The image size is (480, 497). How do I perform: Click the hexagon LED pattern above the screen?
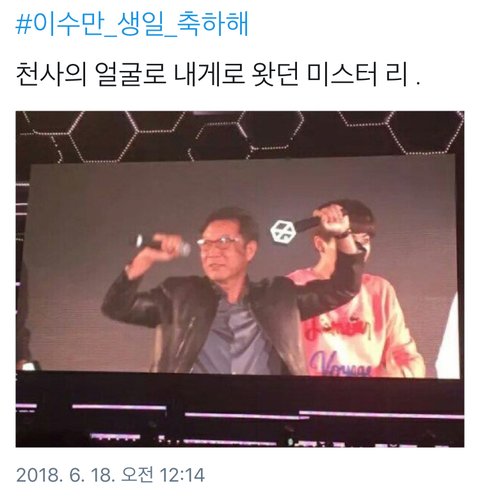point(240,135)
